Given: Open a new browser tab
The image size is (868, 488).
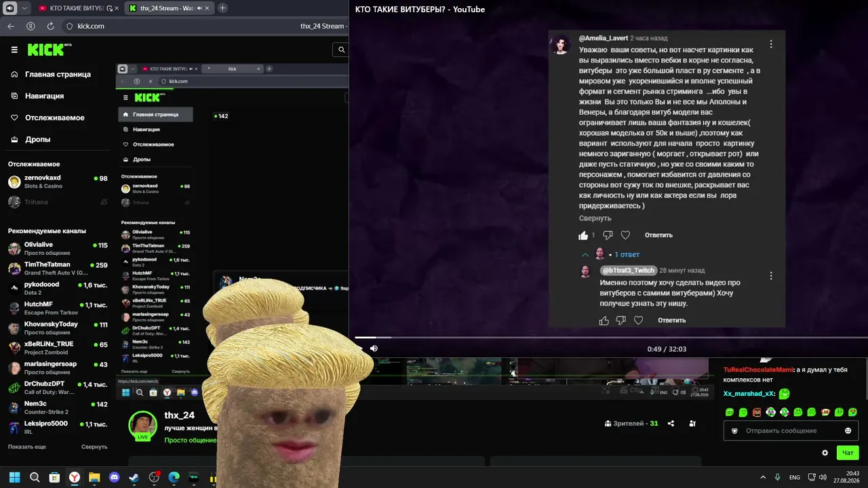Looking at the screenshot, I should click(x=222, y=8).
